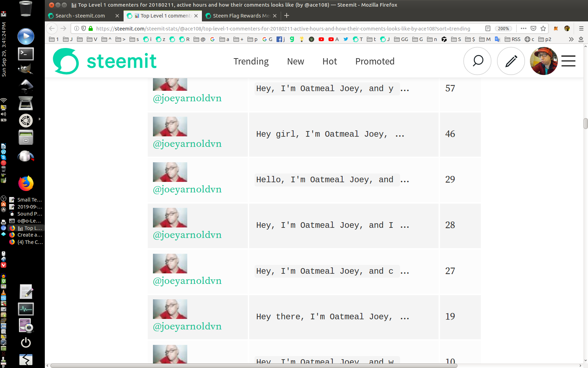The image size is (588, 368).
Task: Launch the scanner app in dock
Action: [26, 103]
